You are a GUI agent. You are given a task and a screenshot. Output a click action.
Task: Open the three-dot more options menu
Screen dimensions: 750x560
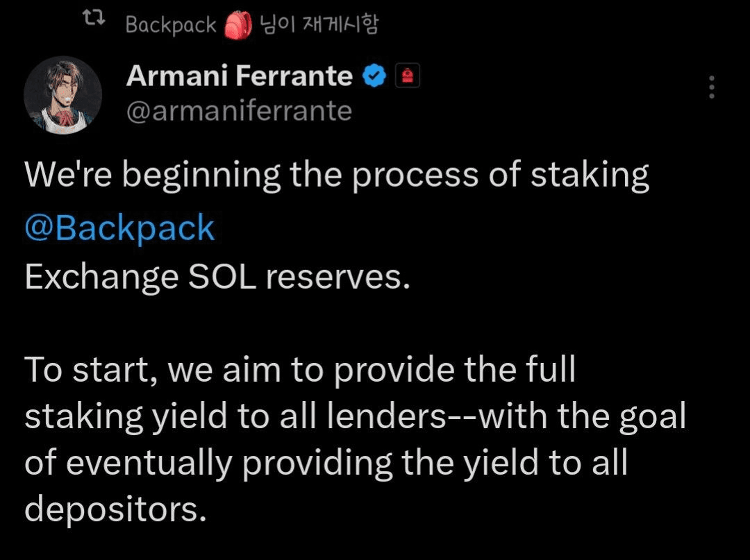pyautogui.click(x=712, y=87)
